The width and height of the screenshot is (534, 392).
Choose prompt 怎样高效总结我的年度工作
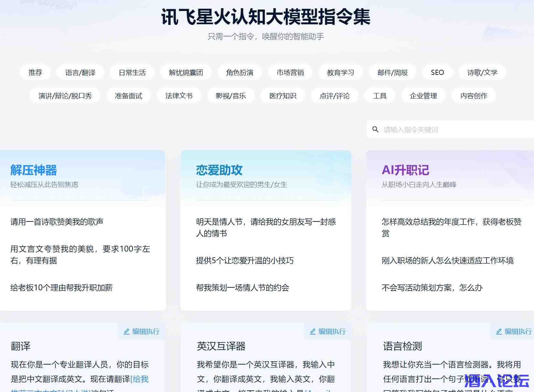[451, 228]
